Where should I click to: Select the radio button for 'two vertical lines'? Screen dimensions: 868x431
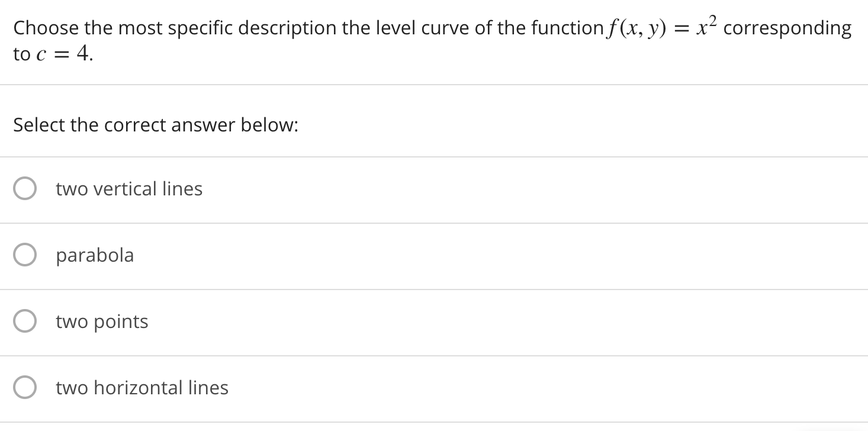coord(24,188)
